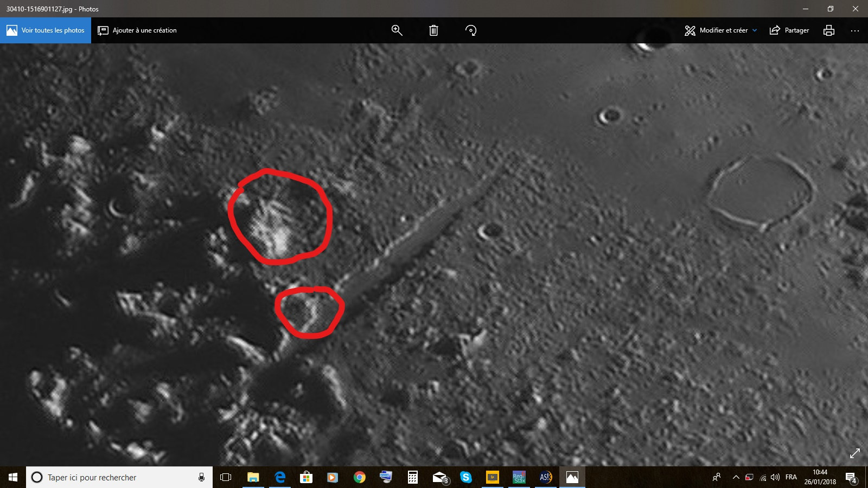
Task: Expand hidden system tray icons chevron
Action: 736,477
